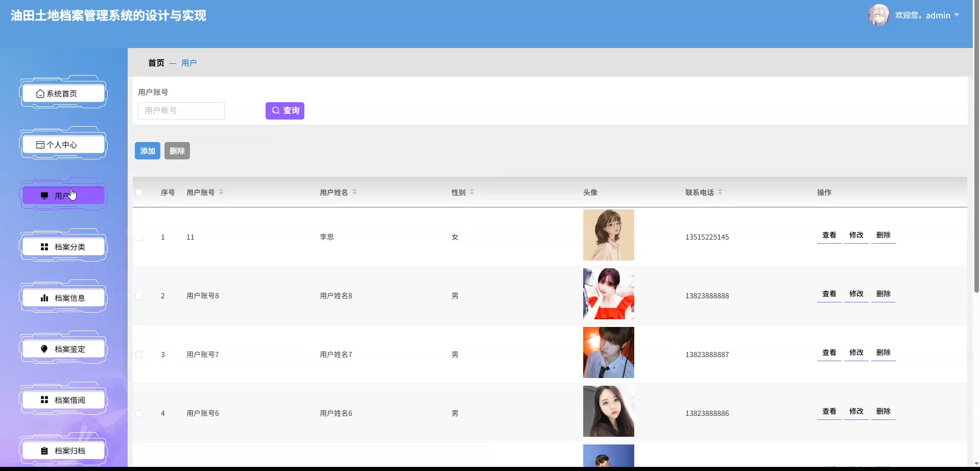Click the gray 删除 batch button
The width and height of the screenshot is (980, 471).
click(177, 151)
